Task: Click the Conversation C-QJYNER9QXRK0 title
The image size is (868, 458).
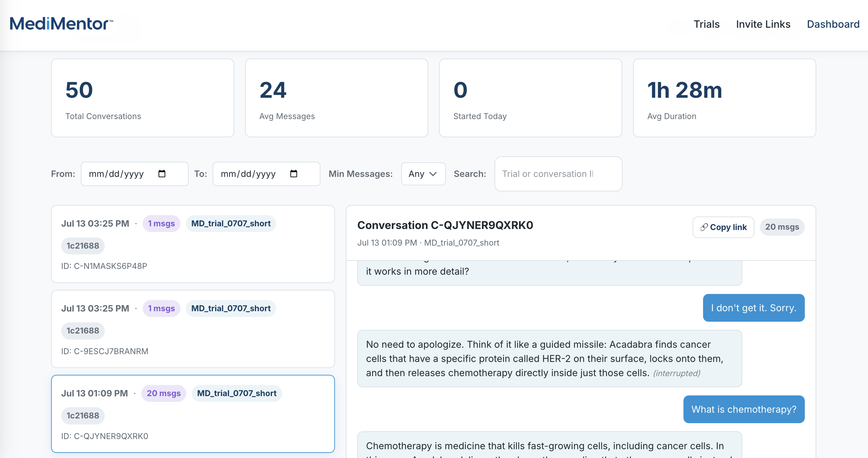Action: click(x=445, y=225)
